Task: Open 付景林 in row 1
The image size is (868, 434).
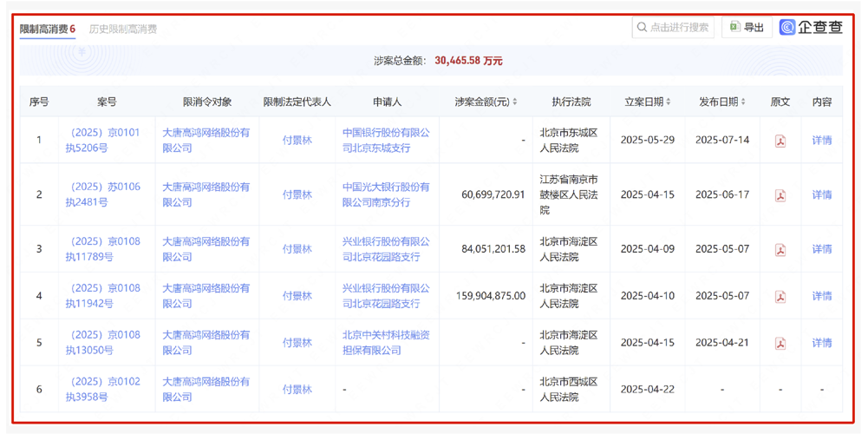Action: point(297,141)
